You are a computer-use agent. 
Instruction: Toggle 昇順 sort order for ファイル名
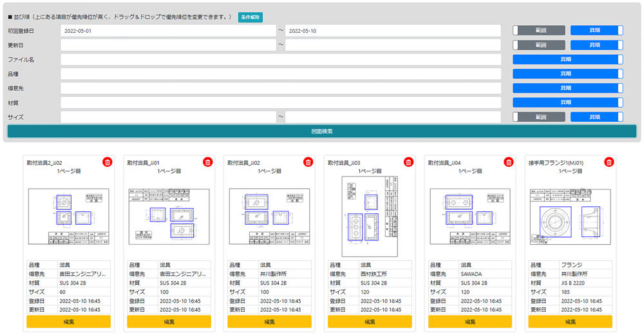coord(567,59)
